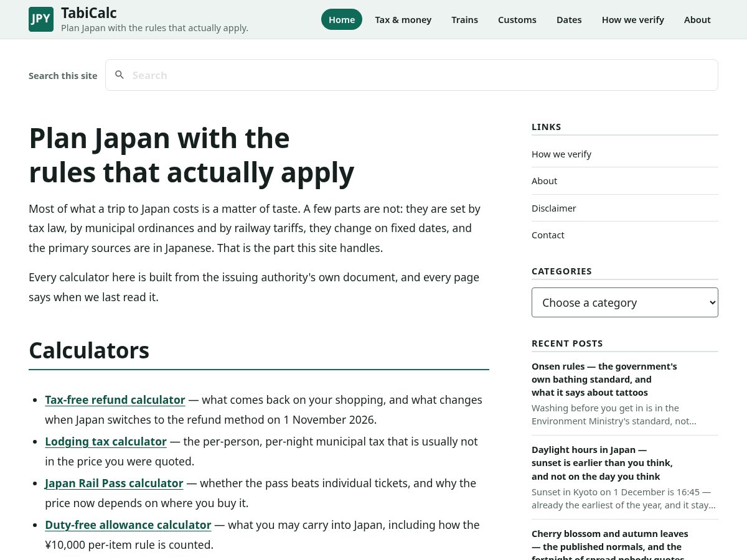Follow the Japan Rail Pass calculator link

click(x=114, y=483)
